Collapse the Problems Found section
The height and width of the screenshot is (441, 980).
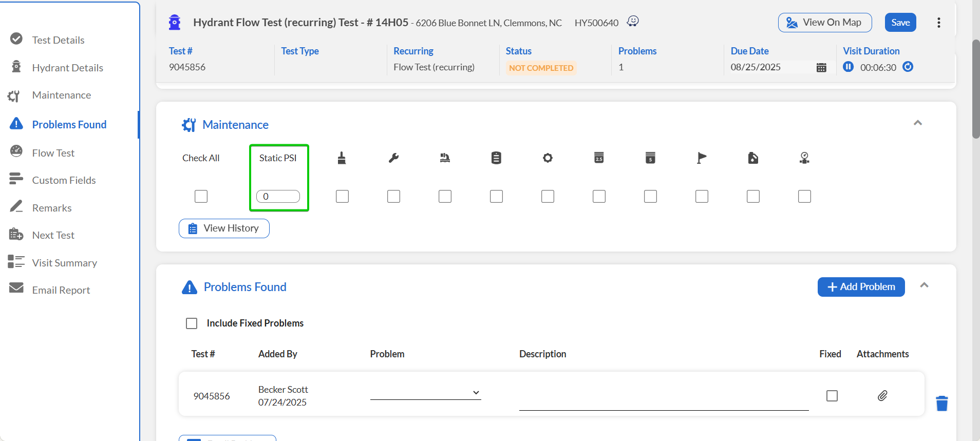click(924, 285)
